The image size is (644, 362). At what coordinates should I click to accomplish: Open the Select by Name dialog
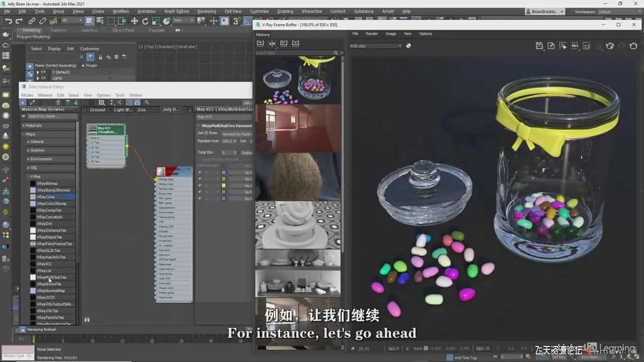tap(100, 21)
